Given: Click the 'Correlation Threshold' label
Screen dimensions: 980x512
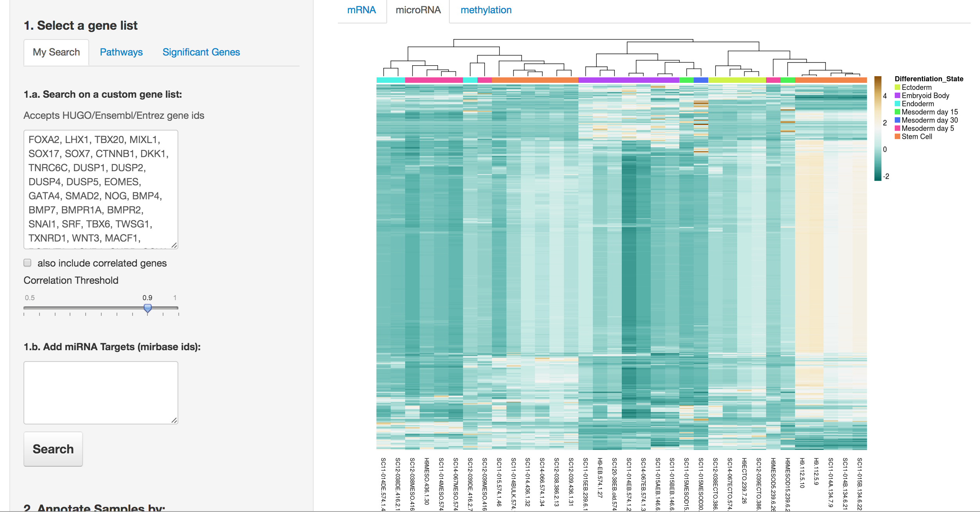Looking at the screenshot, I should tap(71, 281).
